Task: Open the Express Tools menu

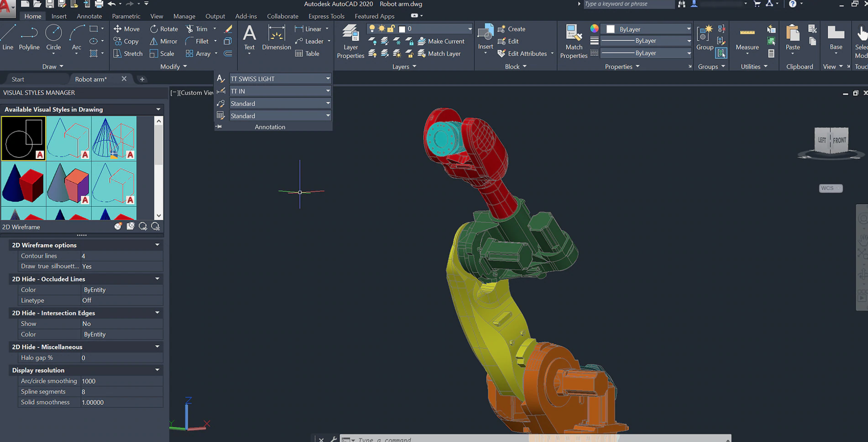Action: tap(326, 16)
